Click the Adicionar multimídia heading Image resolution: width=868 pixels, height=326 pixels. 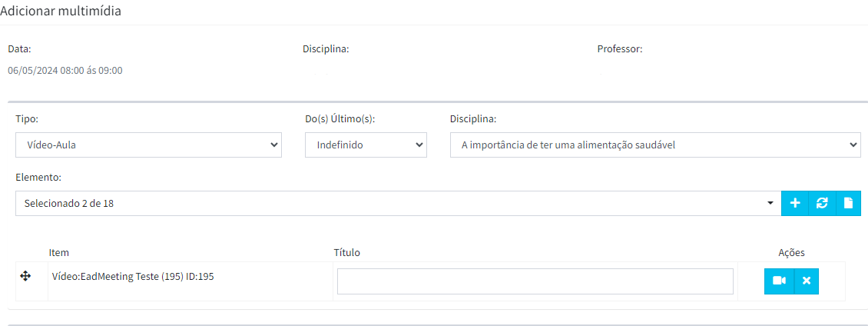(x=61, y=11)
